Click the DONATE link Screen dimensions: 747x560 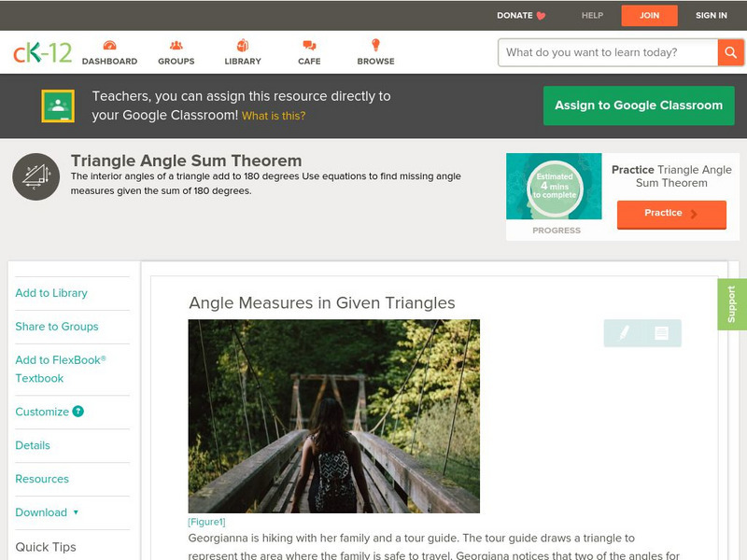coord(514,15)
